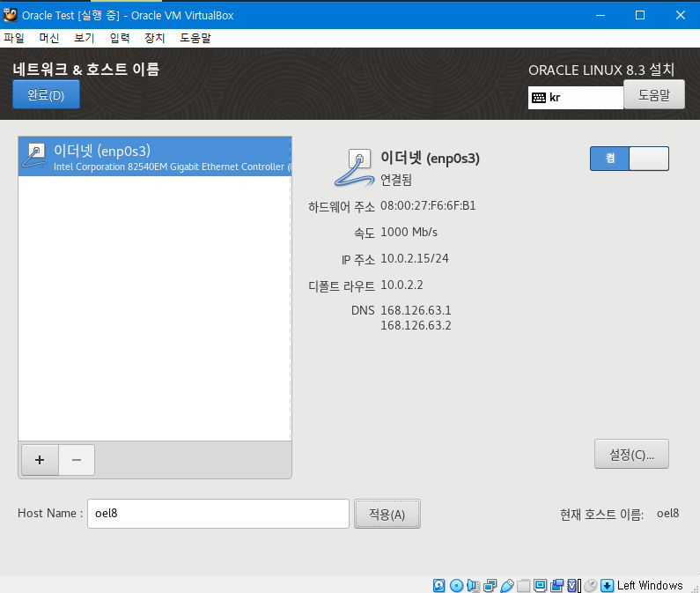Screen dimensions: 700x593
Task: Click the kr keyboard layout indicator
Action: 576,98
